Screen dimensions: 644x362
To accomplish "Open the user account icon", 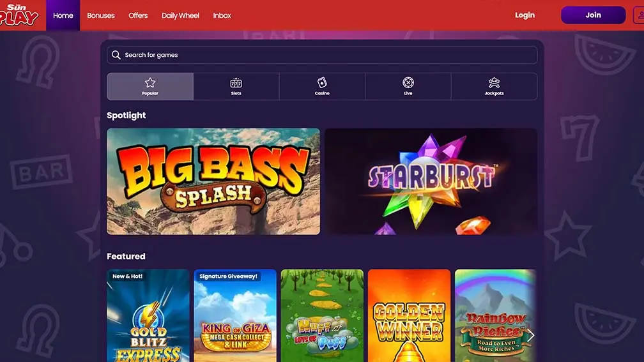I will click(x=639, y=15).
